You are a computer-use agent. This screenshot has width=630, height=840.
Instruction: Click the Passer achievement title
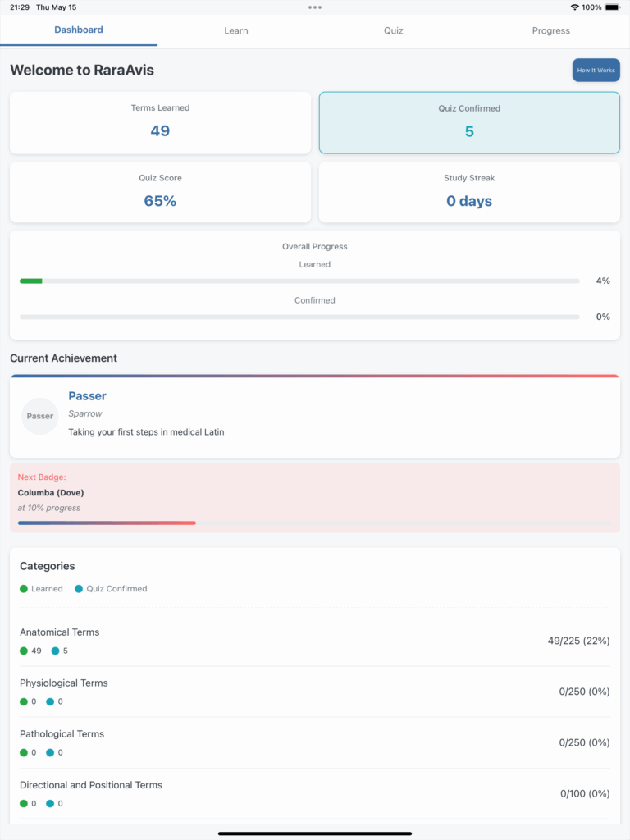(87, 396)
